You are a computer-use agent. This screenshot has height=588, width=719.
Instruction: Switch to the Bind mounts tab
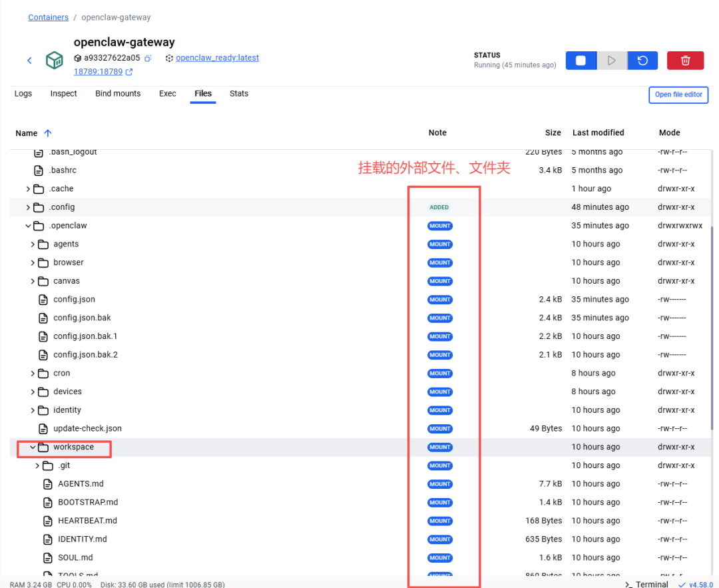(x=118, y=94)
